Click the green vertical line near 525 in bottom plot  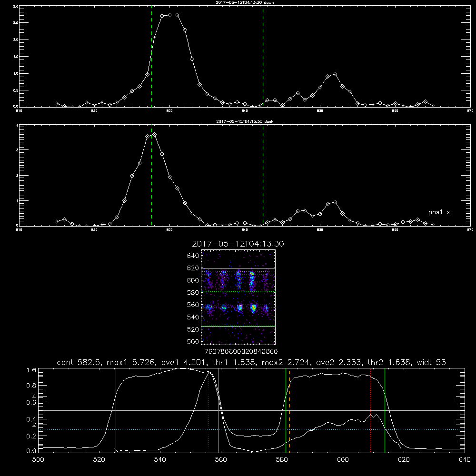(x=116, y=410)
